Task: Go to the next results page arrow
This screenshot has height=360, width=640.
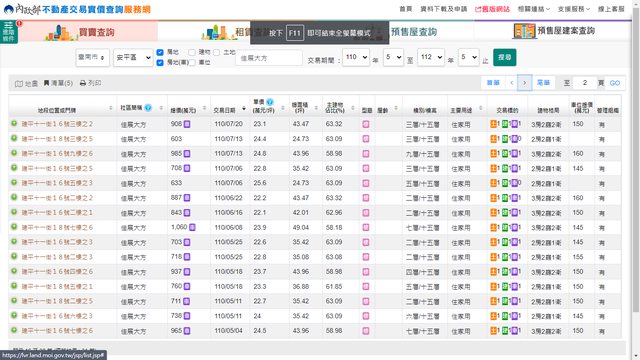Action: [x=524, y=83]
